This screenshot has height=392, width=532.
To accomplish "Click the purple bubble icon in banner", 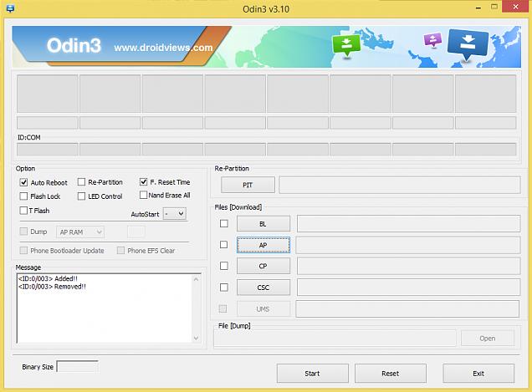I will click(x=432, y=40).
